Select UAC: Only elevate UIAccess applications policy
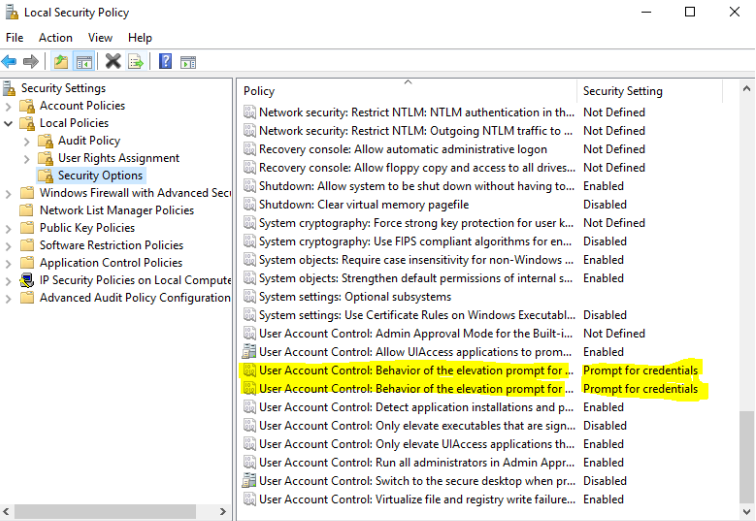Image resolution: width=756 pixels, height=521 pixels. pyautogui.click(x=417, y=444)
